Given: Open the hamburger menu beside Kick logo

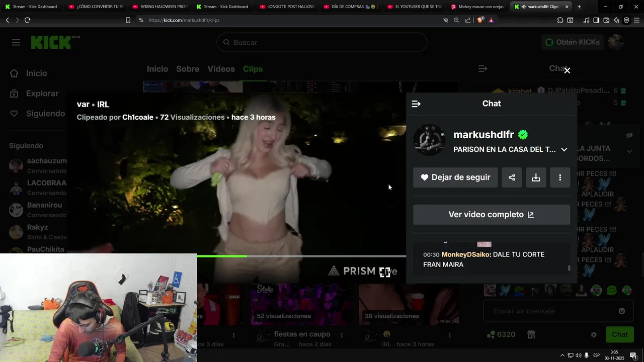Looking at the screenshot, I should click(x=16, y=42).
